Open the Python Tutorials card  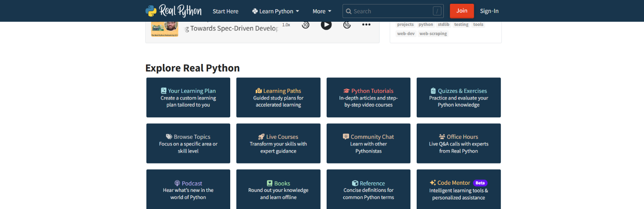(368, 97)
